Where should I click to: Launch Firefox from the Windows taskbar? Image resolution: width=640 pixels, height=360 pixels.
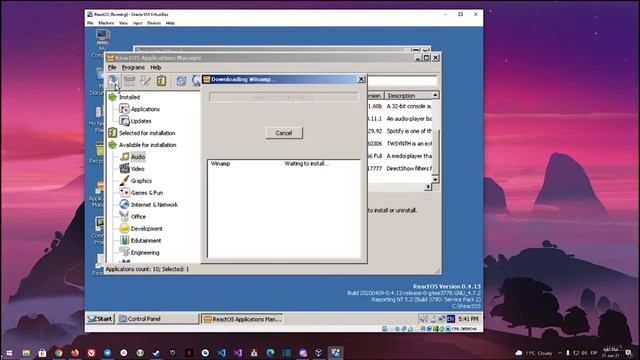75,353
